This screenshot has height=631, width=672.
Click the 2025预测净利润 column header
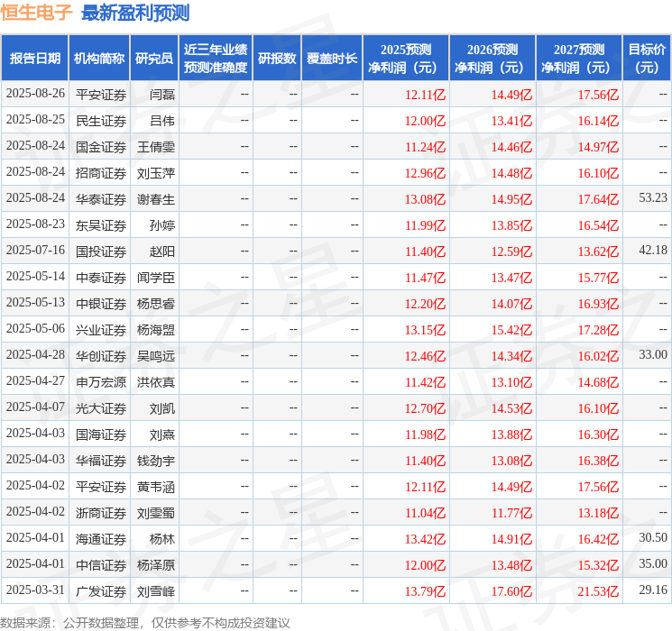coord(406,59)
